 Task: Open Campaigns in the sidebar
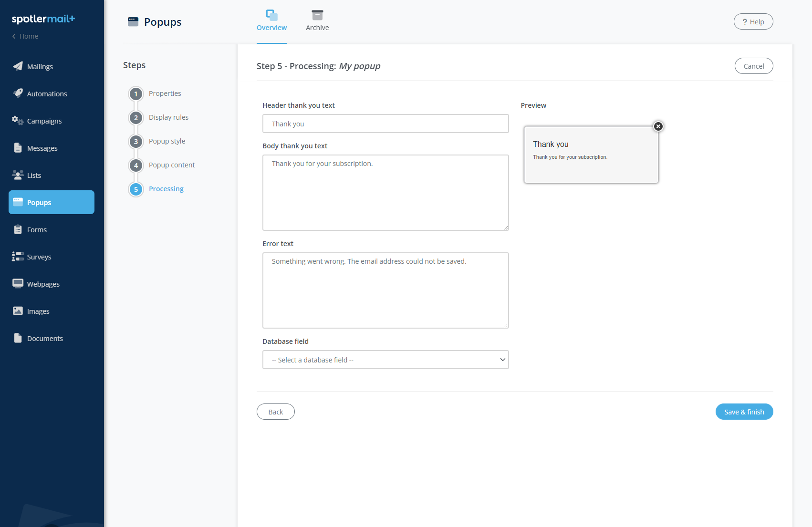[x=52, y=121]
